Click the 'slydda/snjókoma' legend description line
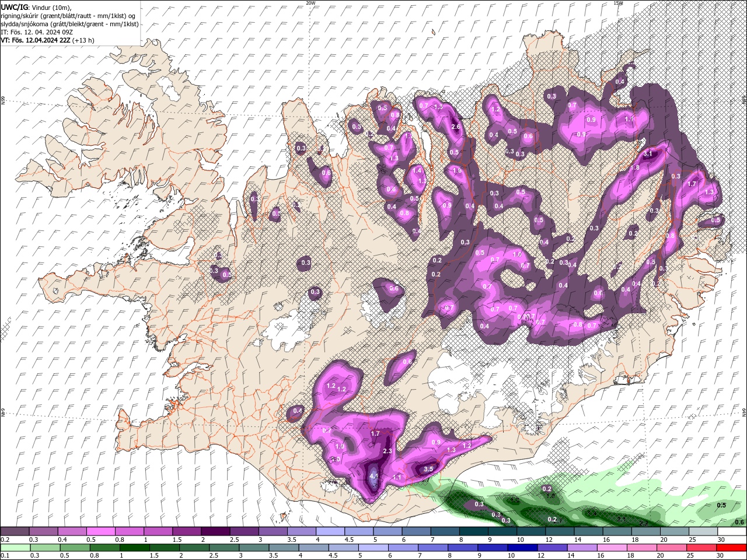The image size is (747, 560). point(69,23)
